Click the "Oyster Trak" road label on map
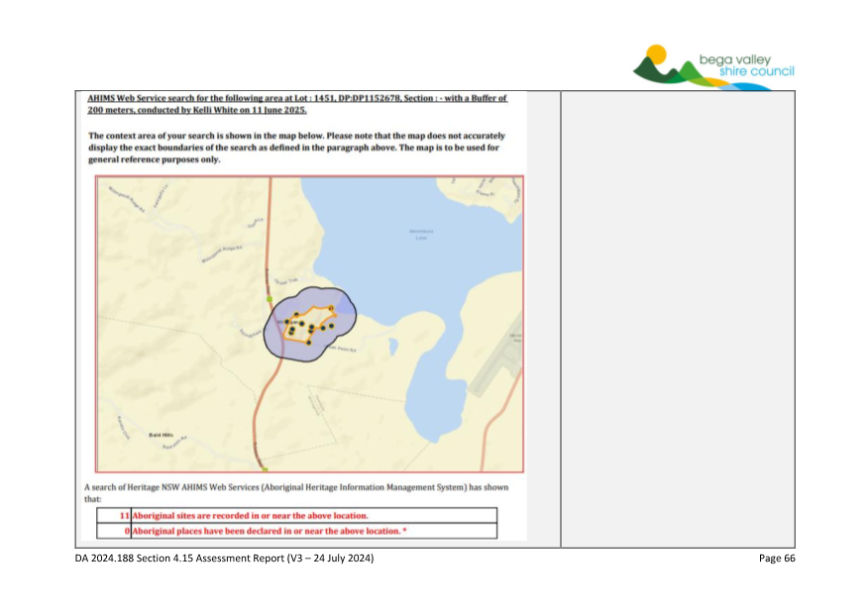Viewport: 868px width, 614px height. [286, 281]
